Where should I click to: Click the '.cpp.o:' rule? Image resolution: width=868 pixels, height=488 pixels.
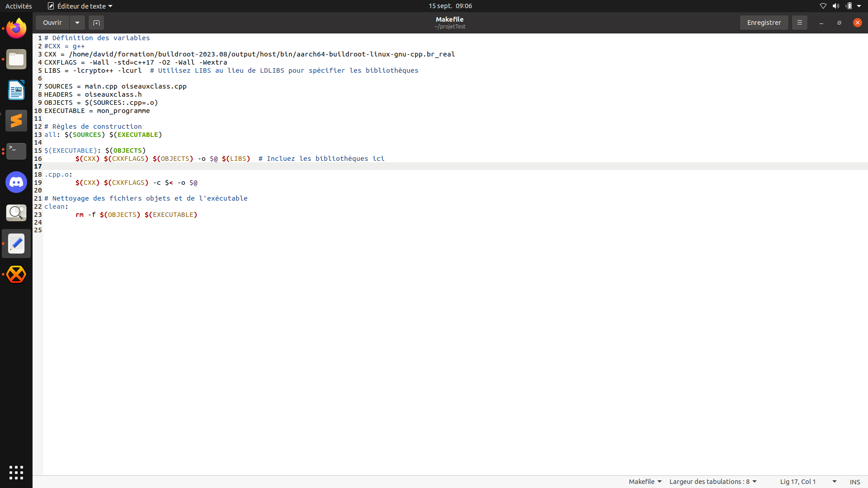pos(58,174)
